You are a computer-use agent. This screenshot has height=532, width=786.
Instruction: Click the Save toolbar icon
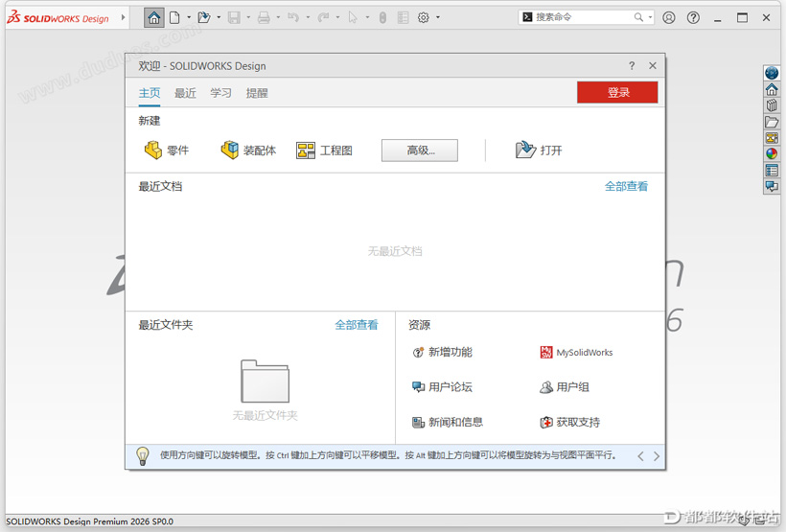(234, 18)
